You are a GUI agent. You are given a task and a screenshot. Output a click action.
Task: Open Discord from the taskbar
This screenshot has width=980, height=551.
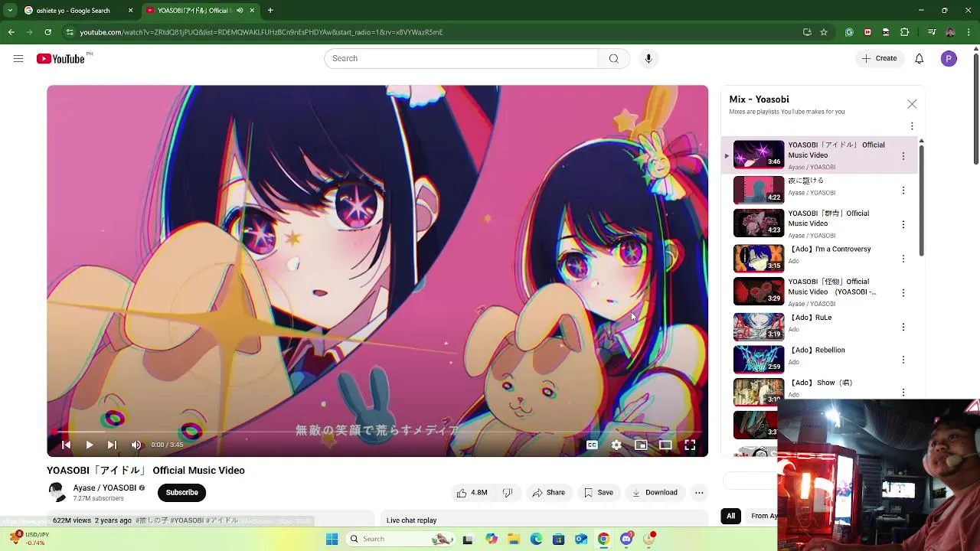(x=627, y=540)
